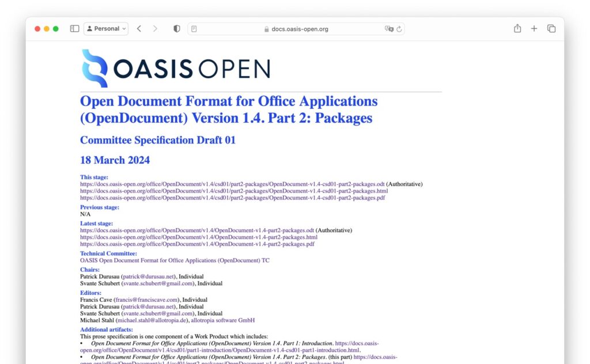Click the docs.oasis-open.org address field
This screenshot has height=364, width=590.
coord(296,29)
